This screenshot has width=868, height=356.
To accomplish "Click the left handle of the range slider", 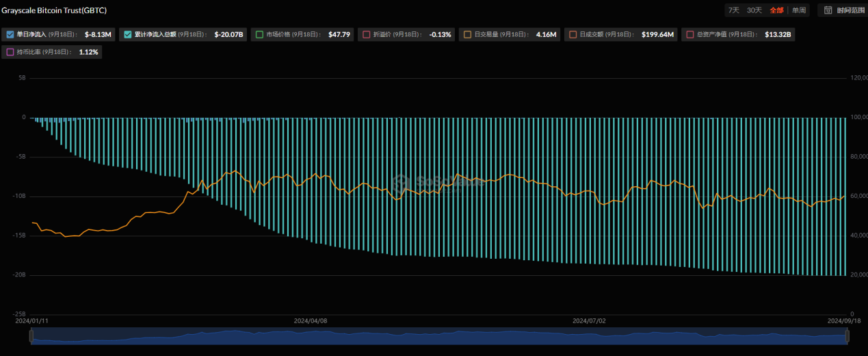I will 30,336.
